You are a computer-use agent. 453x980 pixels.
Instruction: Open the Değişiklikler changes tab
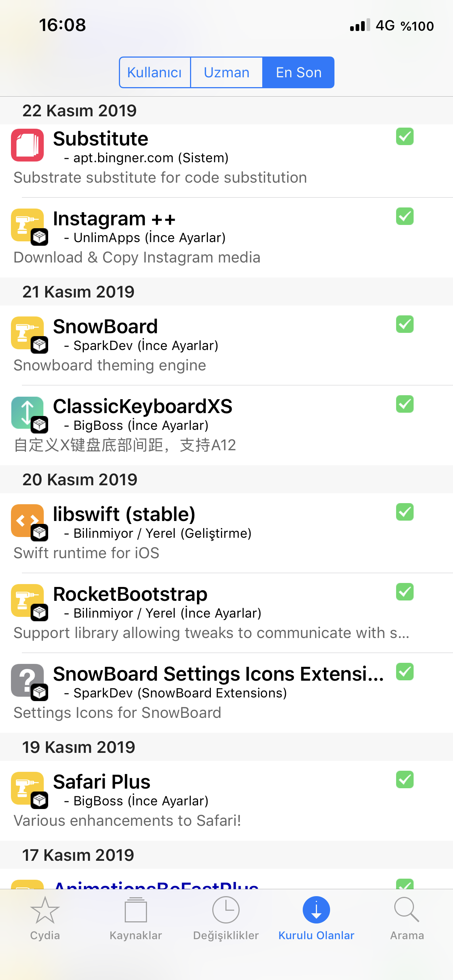(226, 918)
